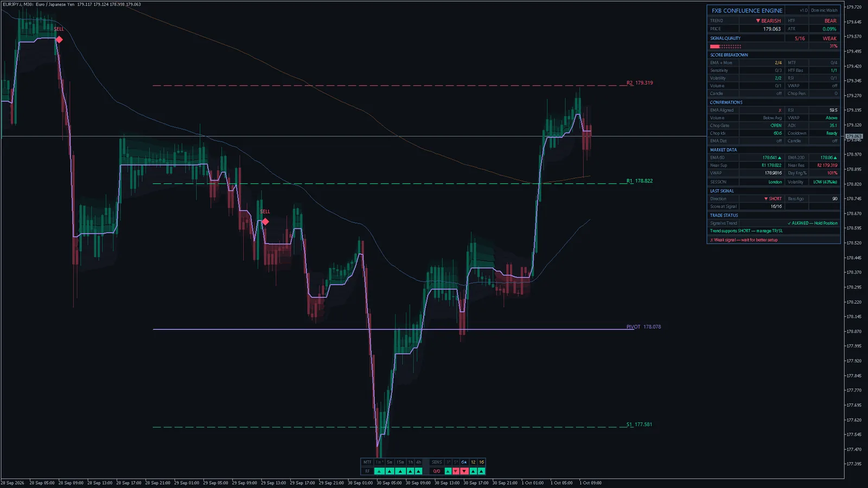Click the green up-arrow under 4h in RF row
The height and width of the screenshot is (488, 868).
tap(418, 471)
